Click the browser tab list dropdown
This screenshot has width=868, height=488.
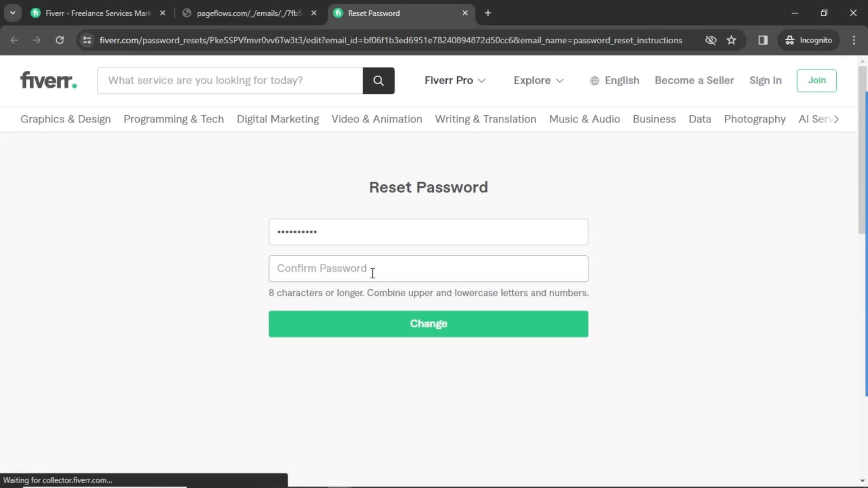[x=13, y=13]
